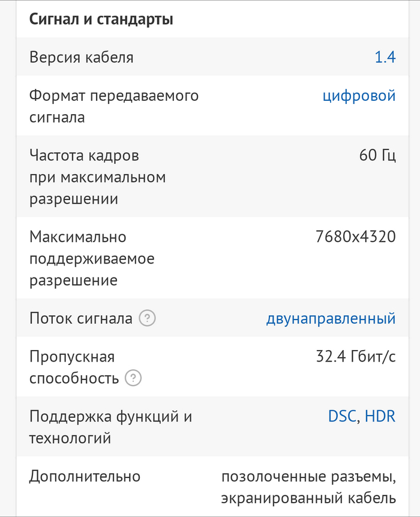This screenshot has width=420, height=517.
Task: Open the help icon beside Пропускная способность
Action: pyautogui.click(x=133, y=378)
